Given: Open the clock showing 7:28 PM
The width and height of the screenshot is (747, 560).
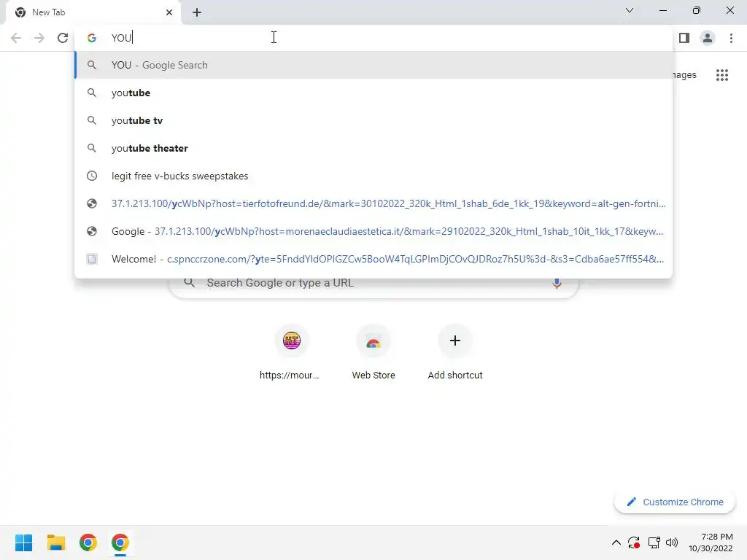Looking at the screenshot, I should [x=711, y=542].
